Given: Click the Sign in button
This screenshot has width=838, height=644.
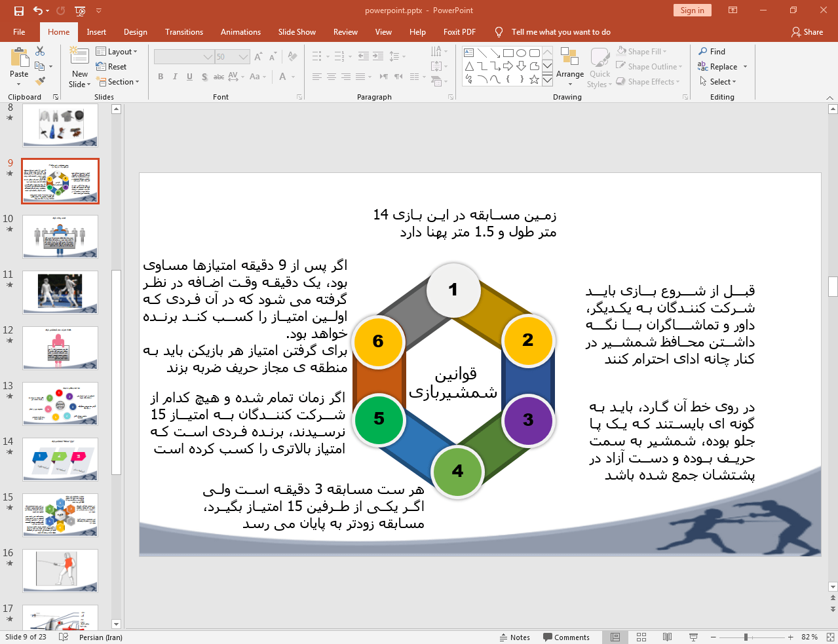Looking at the screenshot, I should [692, 10].
